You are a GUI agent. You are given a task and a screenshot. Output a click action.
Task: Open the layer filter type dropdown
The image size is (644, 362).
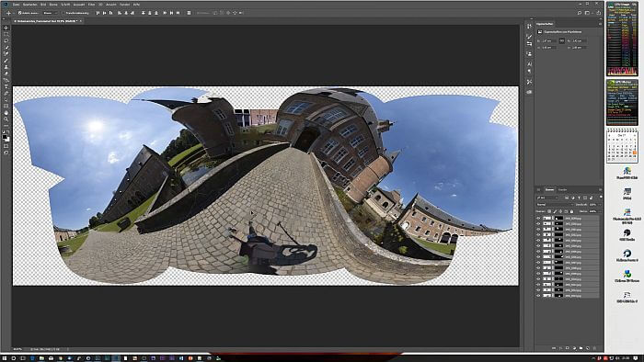point(548,198)
